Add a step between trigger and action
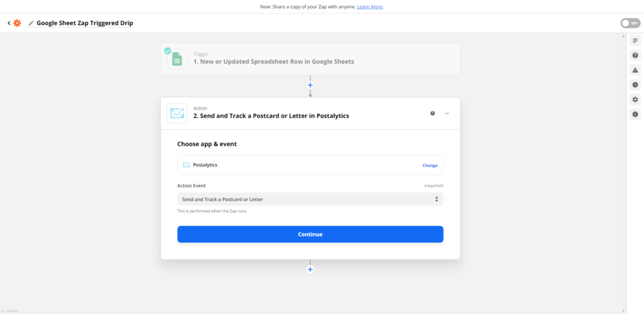 click(310, 85)
